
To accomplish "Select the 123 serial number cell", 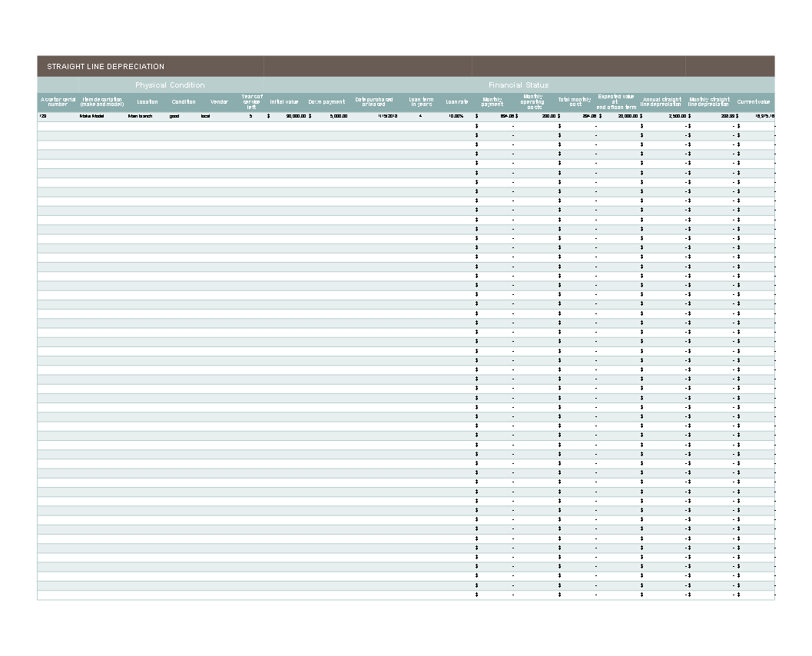I will pyautogui.click(x=42, y=116).
